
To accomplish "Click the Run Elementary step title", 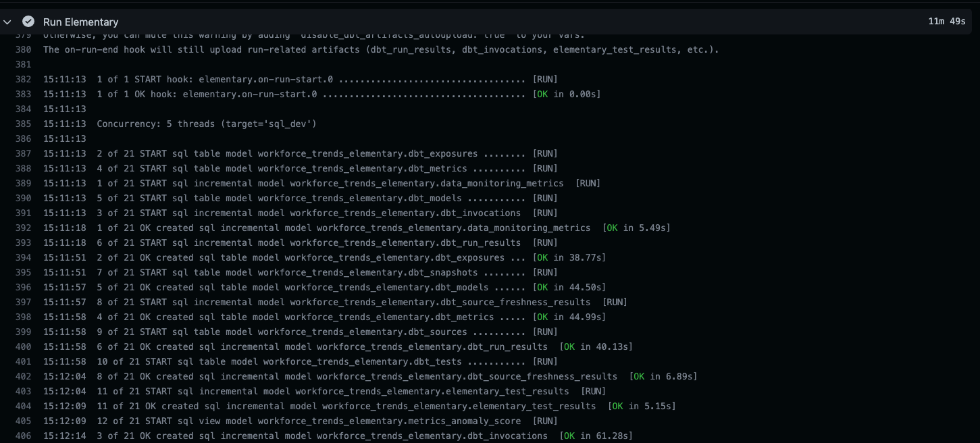I will 81,22.
